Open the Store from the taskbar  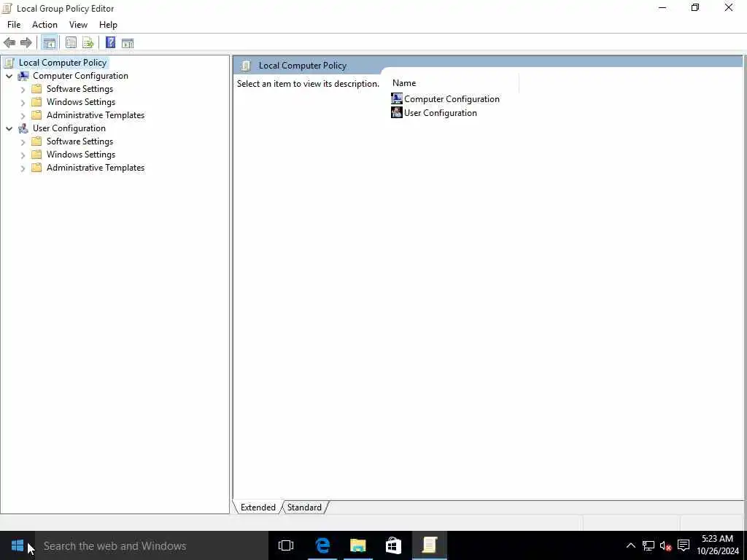pyautogui.click(x=393, y=545)
